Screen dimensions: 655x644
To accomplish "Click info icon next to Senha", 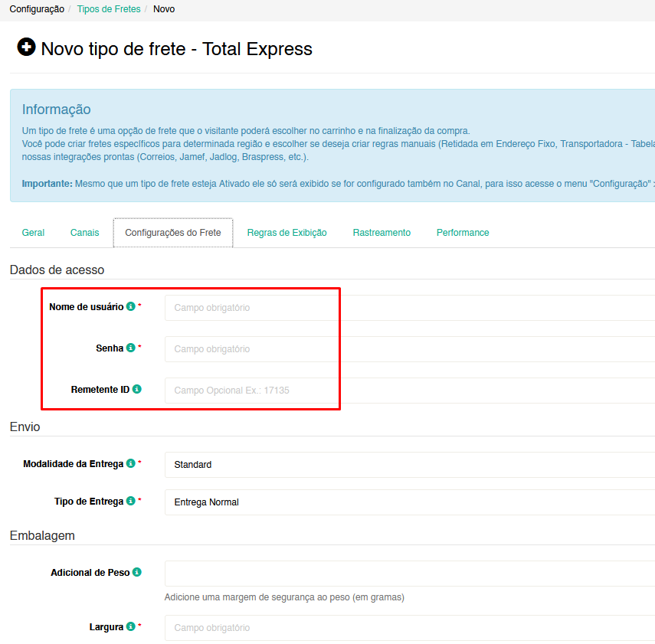I will [131, 348].
